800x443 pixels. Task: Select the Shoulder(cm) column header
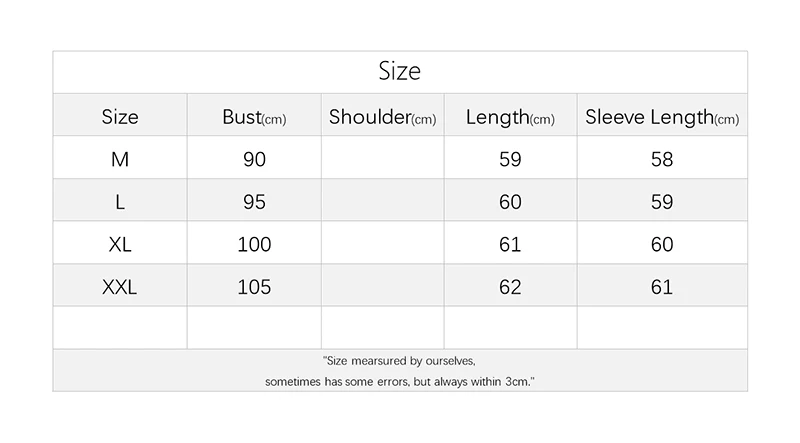click(382, 117)
